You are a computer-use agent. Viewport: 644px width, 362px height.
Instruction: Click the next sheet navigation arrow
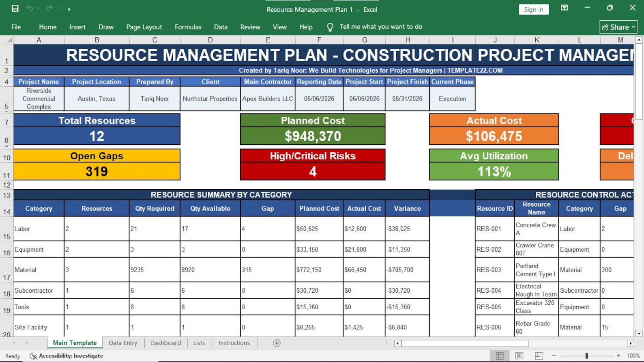point(27,343)
